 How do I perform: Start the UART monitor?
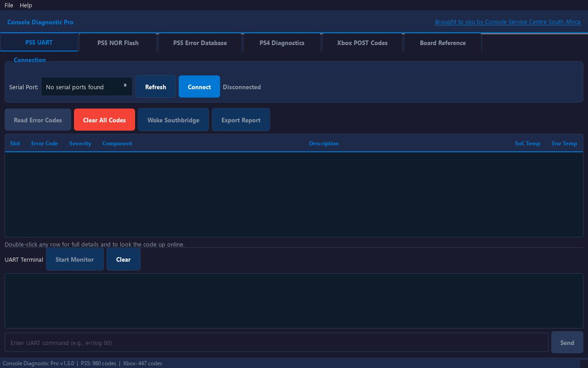click(75, 259)
